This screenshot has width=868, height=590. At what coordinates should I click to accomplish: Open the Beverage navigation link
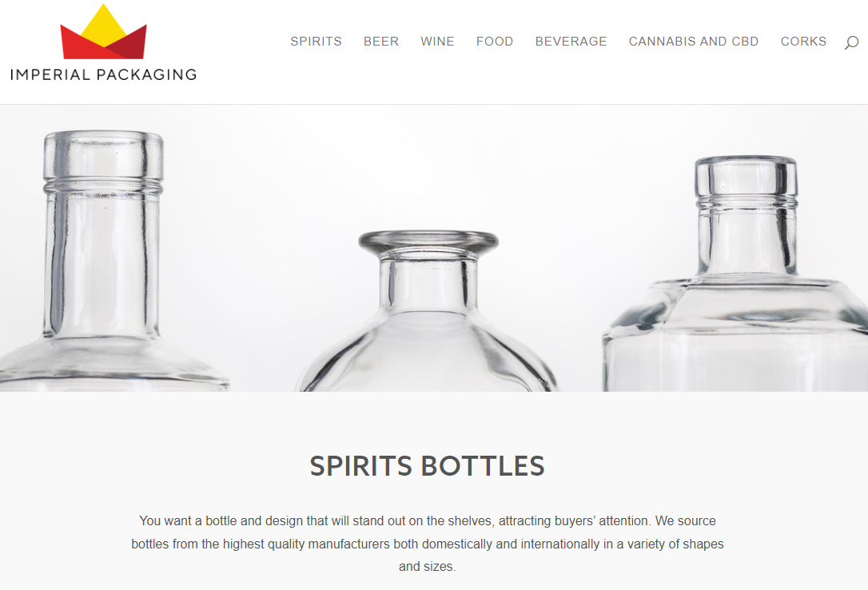pyautogui.click(x=571, y=42)
